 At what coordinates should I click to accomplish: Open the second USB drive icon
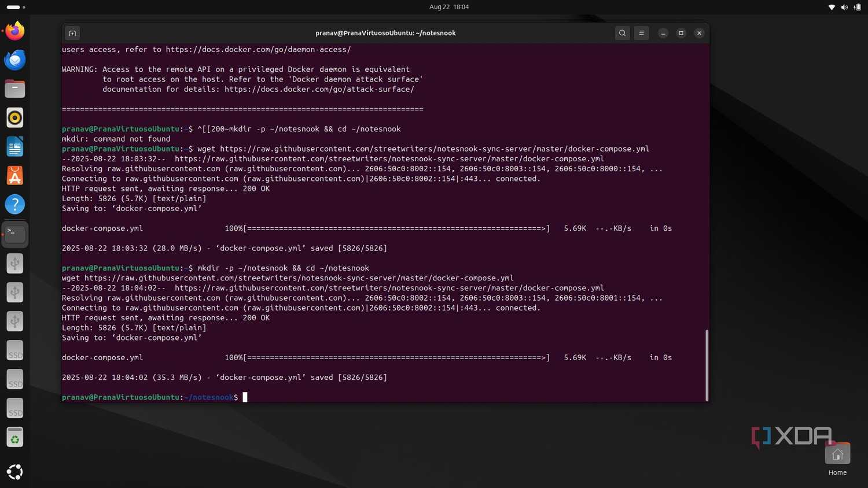click(x=15, y=292)
